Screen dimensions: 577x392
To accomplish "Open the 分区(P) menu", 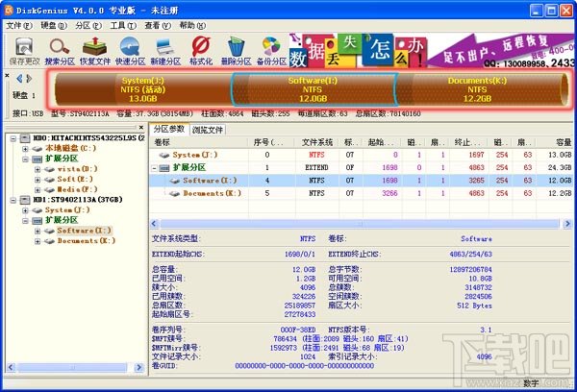I will (x=88, y=25).
